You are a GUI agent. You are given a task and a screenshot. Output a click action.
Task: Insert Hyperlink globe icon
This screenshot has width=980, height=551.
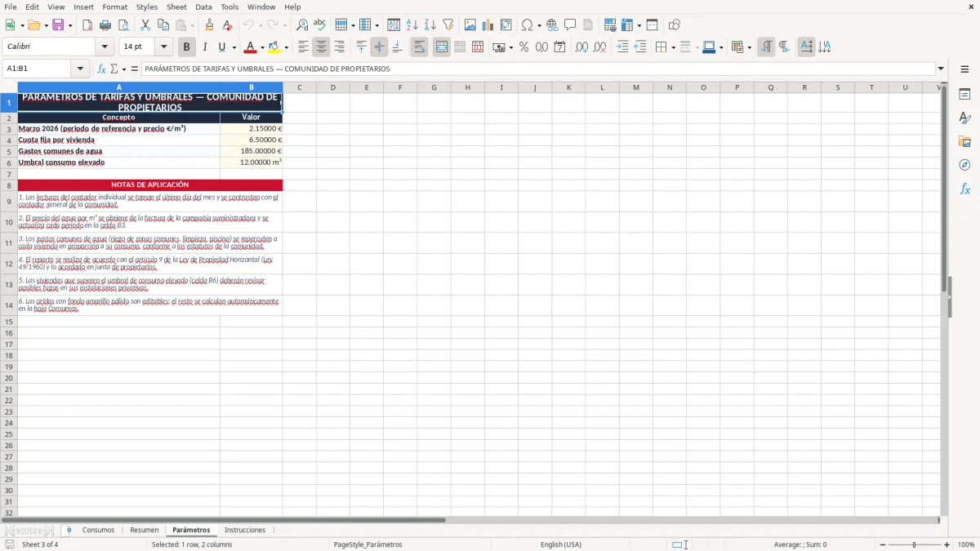tap(552, 25)
